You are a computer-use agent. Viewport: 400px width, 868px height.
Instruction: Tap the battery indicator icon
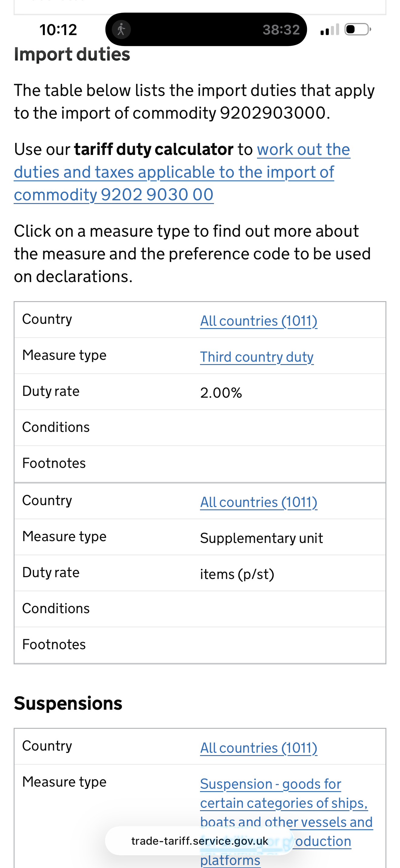(x=358, y=30)
